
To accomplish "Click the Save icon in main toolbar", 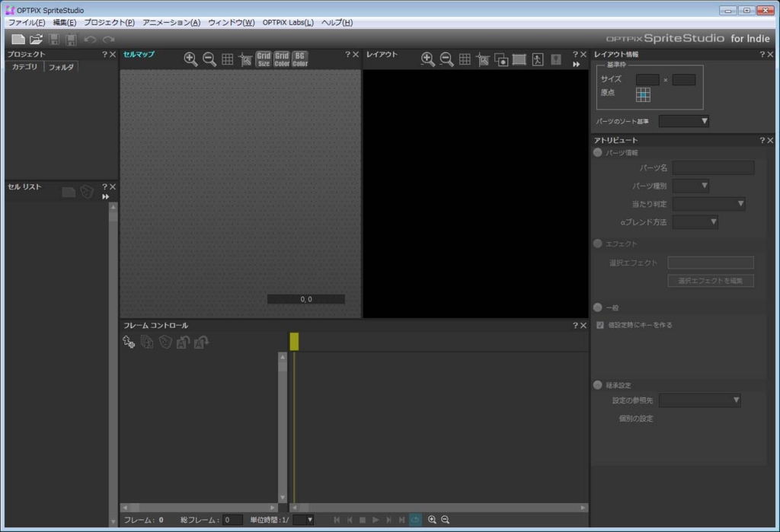I will tap(54, 39).
